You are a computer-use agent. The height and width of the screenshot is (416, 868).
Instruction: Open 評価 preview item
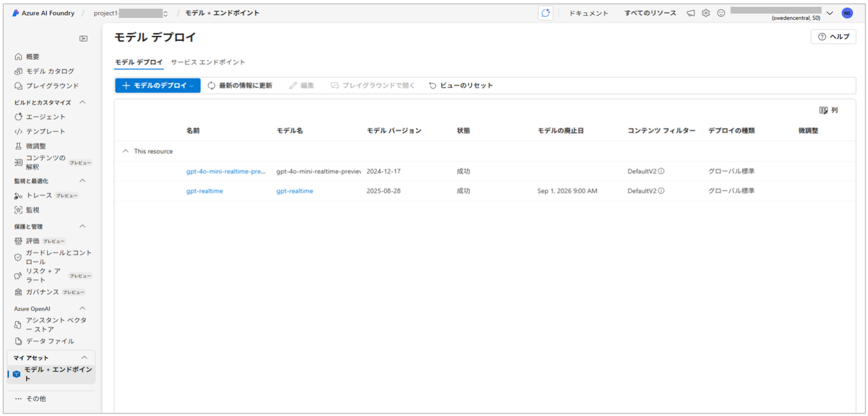(x=40, y=241)
